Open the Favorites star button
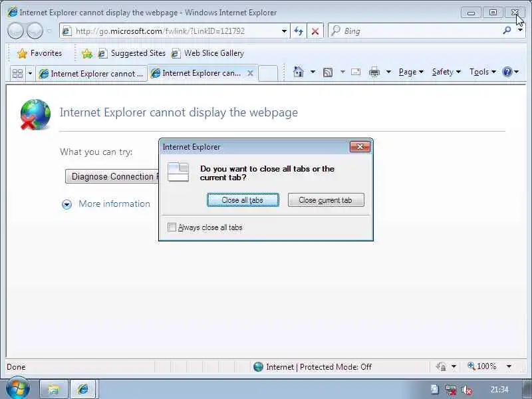Image resolution: width=532 pixels, height=399 pixels. [x=40, y=53]
